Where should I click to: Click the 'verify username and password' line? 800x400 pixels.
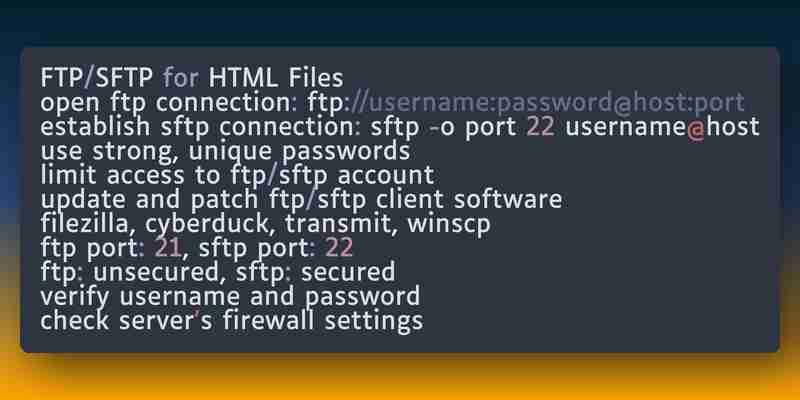point(230,298)
